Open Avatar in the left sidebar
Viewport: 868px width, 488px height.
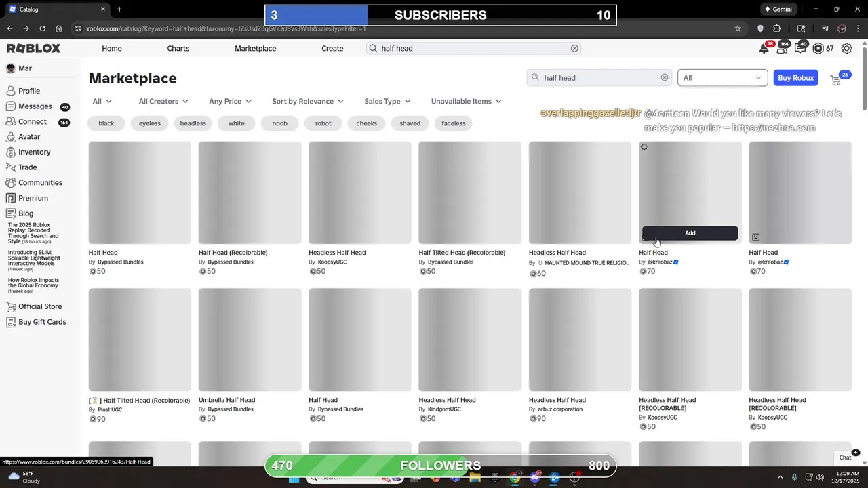pos(29,137)
